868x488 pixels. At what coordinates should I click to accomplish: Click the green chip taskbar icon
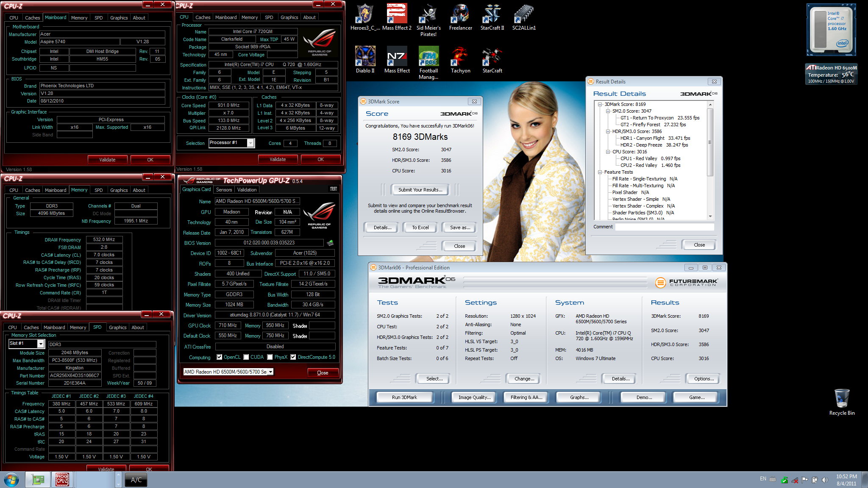click(x=38, y=480)
